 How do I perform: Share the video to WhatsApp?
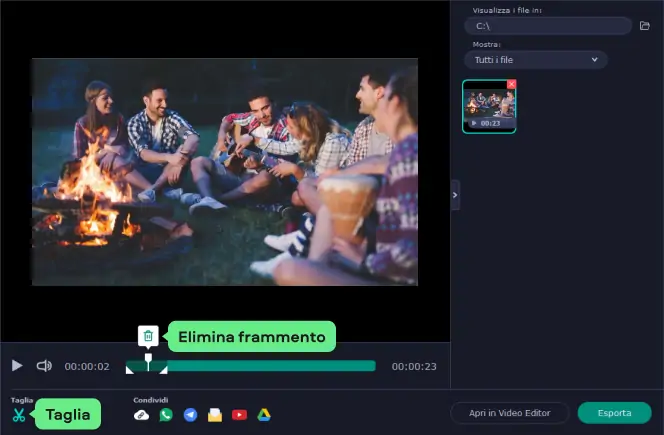click(x=166, y=415)
